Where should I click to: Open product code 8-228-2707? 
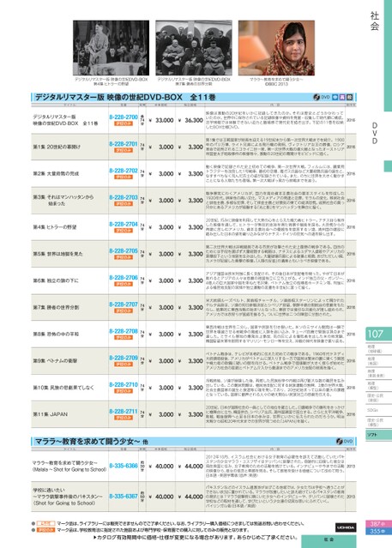(x=124, y=304)
